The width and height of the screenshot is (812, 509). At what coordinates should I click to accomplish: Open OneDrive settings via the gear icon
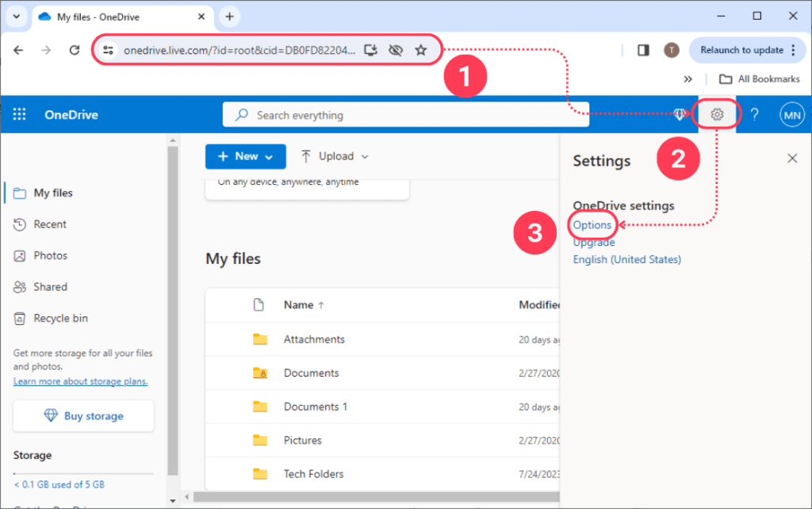pos(717,113)
